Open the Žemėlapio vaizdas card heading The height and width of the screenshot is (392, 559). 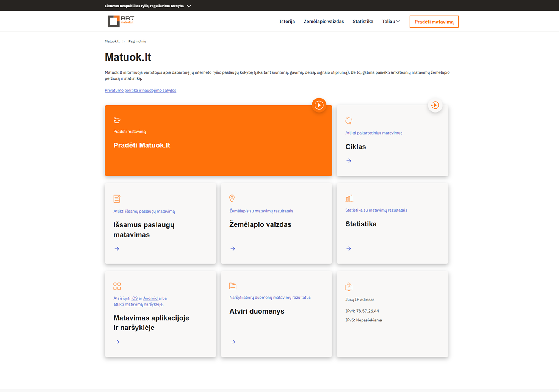(x=260, y=224)
